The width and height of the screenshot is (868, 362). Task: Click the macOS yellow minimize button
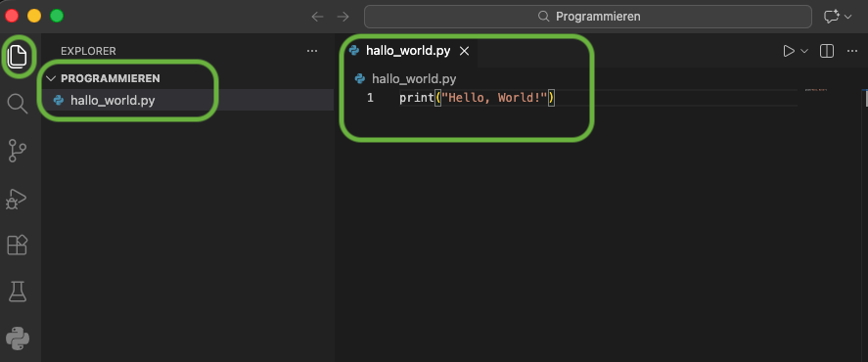[x=34, y=16]
